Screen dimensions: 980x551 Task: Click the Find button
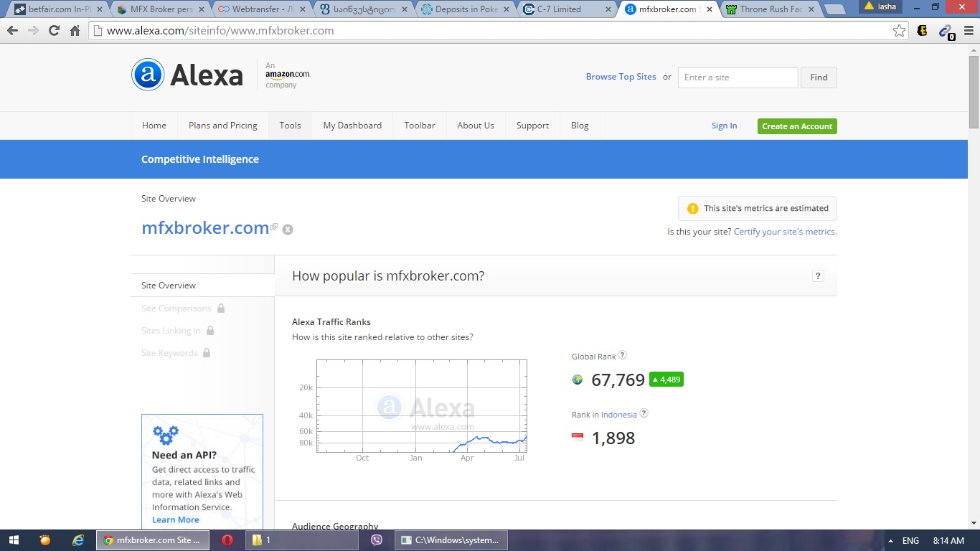(819, 77)
